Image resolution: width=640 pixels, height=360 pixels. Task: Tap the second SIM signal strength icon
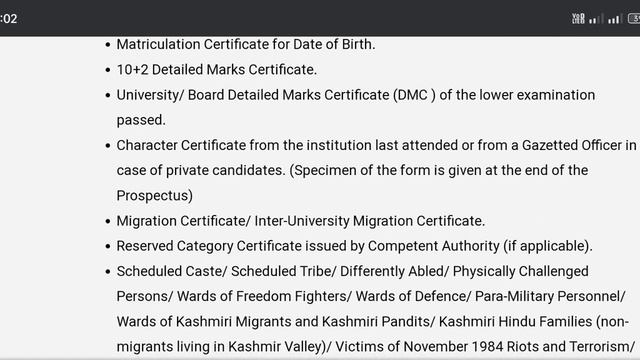pos(614,18)
